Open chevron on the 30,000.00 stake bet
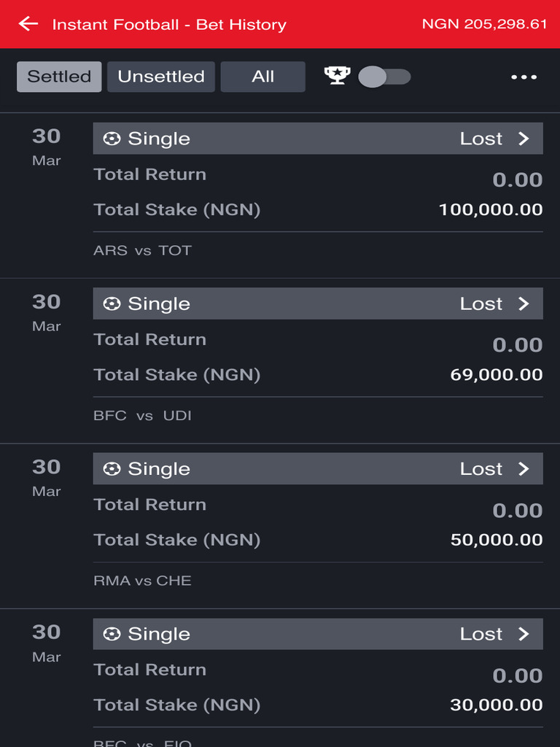560x747 pixels. coord(524,634)
